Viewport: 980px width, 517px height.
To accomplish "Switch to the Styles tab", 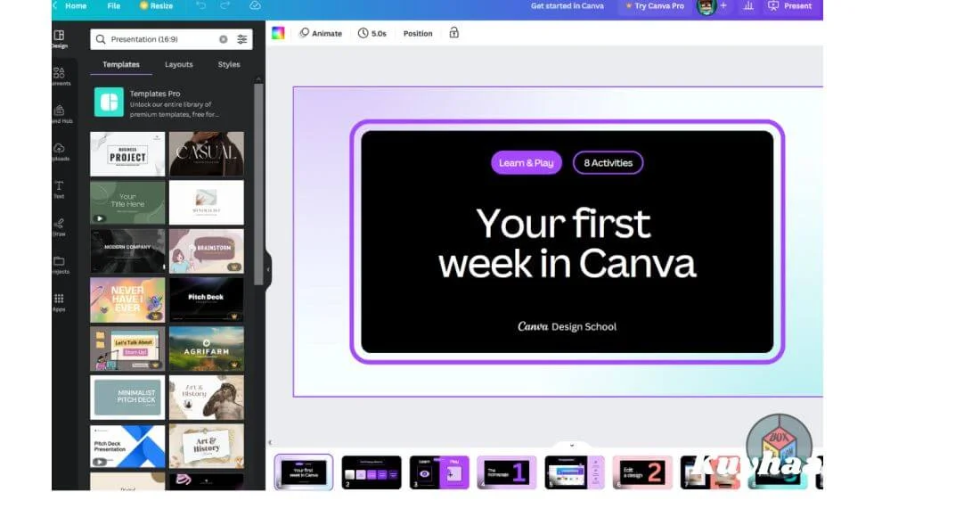I will point(229,64).
